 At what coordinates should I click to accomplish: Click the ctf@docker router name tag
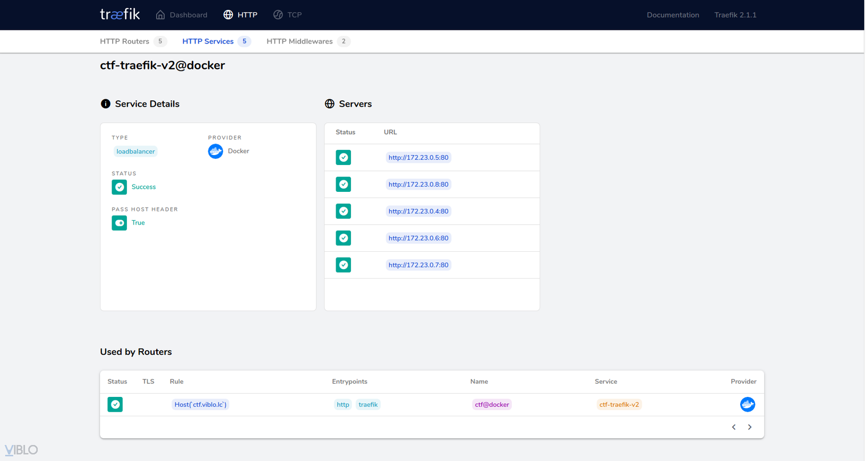492,404
